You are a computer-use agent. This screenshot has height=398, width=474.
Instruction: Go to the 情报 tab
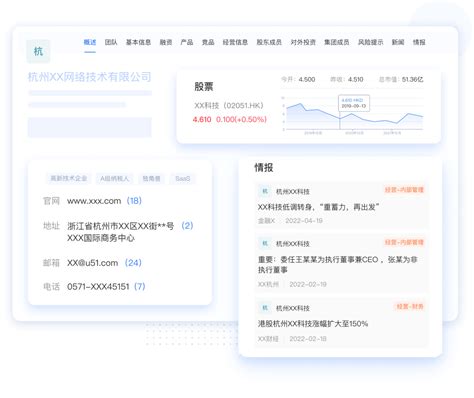(x=419, y=42)
